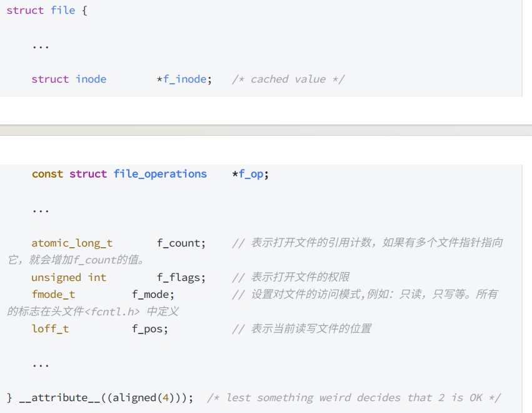Click the '<fcntl.h>' header reference in comment
This screenshot has width=532, height=413.
[112, 312]
